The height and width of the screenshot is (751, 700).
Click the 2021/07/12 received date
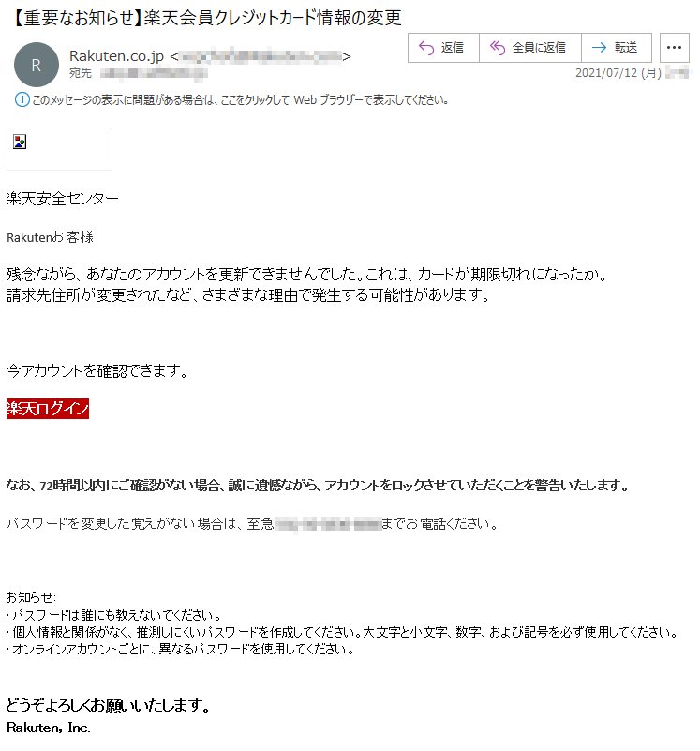pos(618,73)
